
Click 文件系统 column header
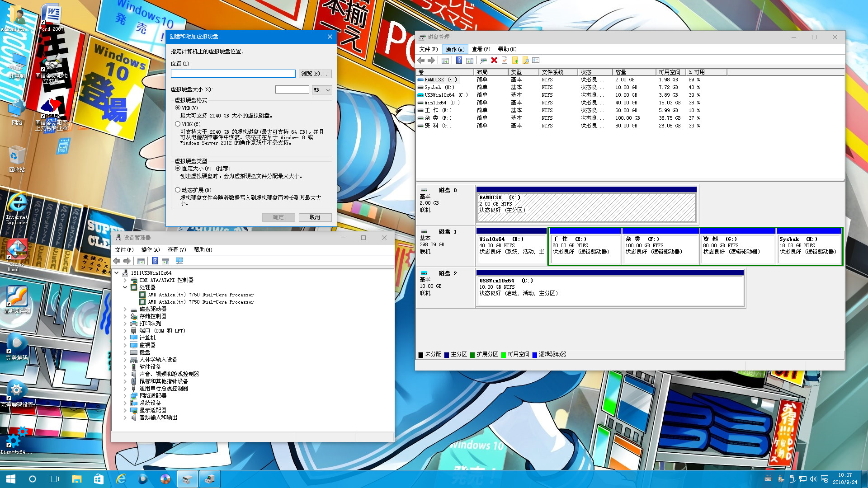pos(558,72)
